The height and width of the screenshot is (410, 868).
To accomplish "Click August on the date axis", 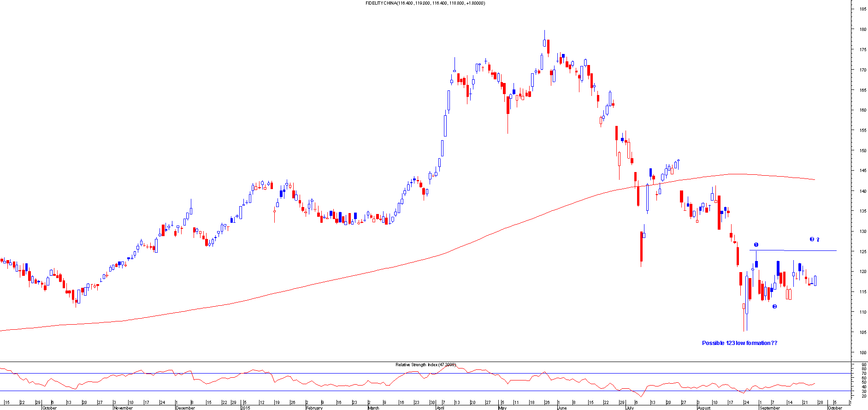I will [704, 408].
